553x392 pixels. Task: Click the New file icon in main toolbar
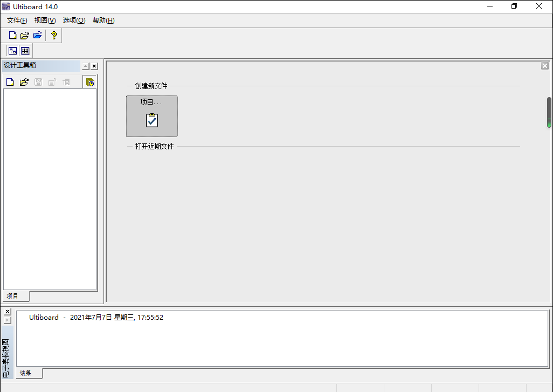tap(12, 36)
